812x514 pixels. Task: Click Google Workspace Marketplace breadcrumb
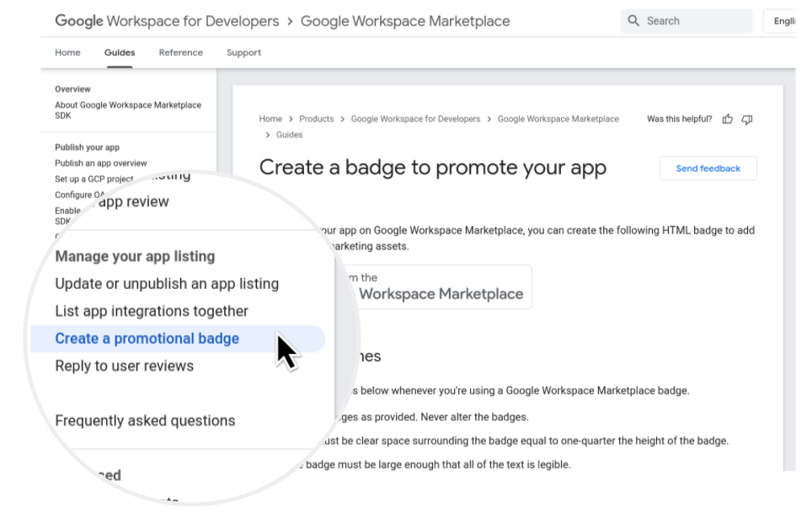tap(558, 119)
